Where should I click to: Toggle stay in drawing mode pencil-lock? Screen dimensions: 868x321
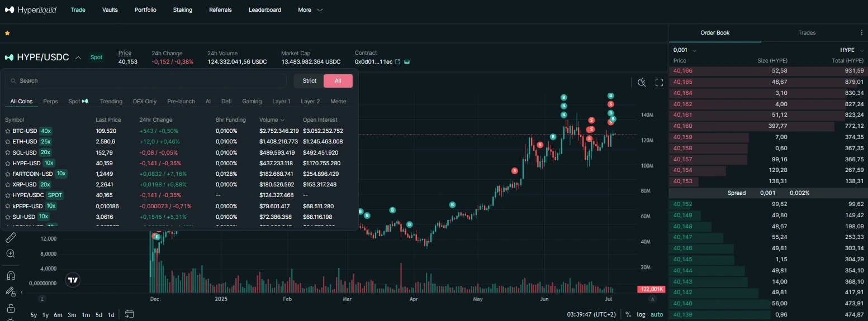pos(11,291)
